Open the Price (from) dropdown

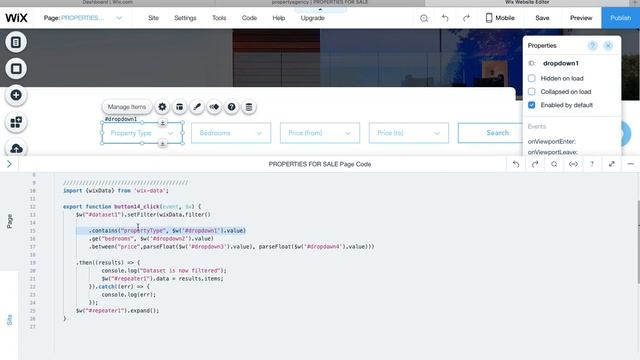pyautogui.click(x=320, y=133)
